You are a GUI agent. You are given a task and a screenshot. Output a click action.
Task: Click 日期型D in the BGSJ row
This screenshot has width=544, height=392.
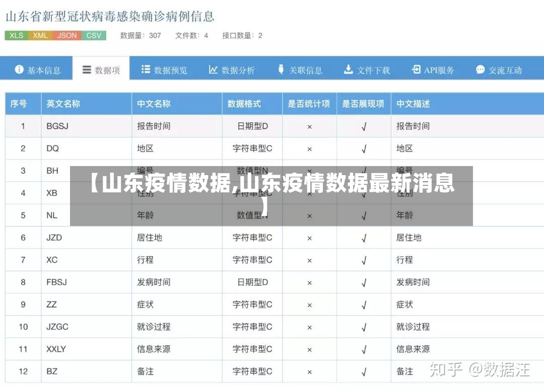tap(252, 126)
